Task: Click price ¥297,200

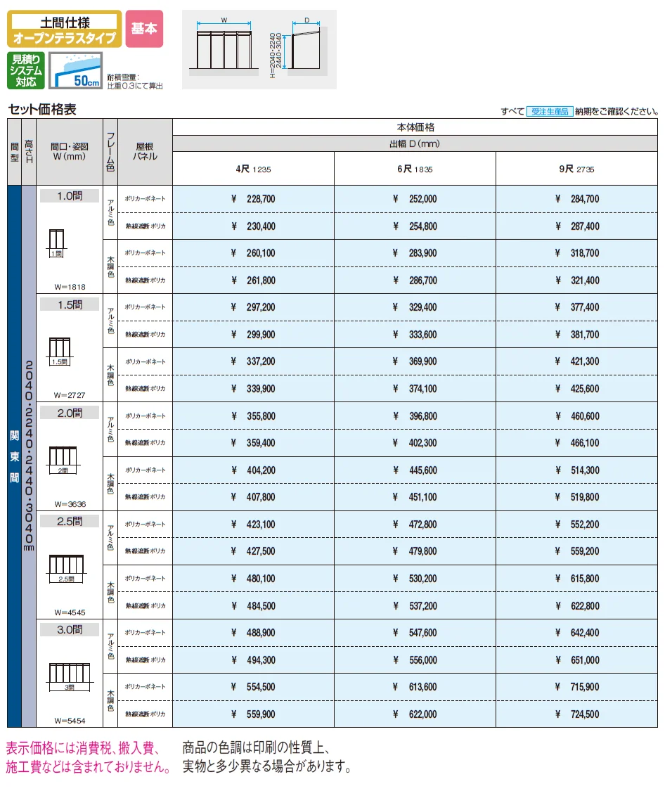Action: click(253, 307)
